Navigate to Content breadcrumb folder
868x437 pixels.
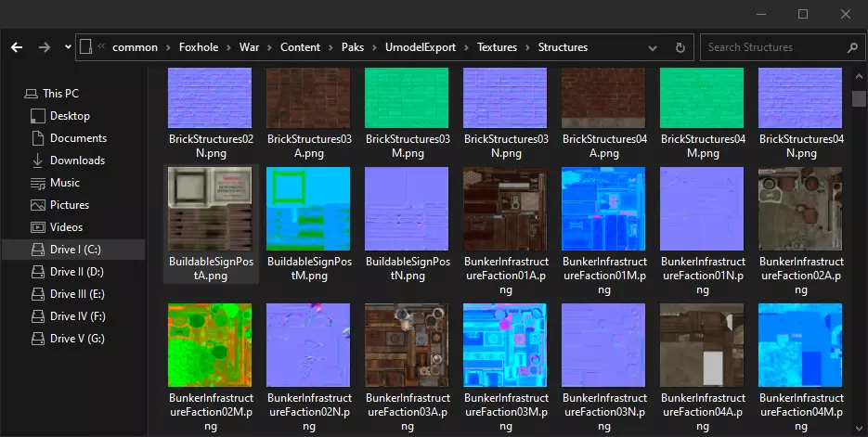click(300, 47)
